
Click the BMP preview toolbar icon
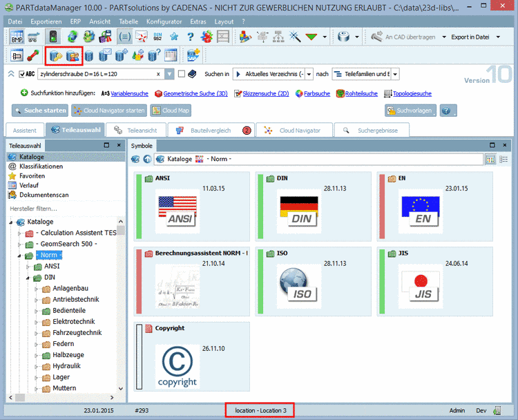(17, 37)
